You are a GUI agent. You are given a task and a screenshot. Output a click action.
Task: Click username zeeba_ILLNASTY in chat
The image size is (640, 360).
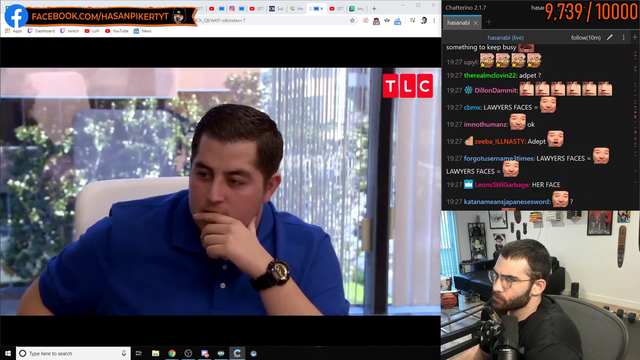pyautogui.click(x=500, y=142)
